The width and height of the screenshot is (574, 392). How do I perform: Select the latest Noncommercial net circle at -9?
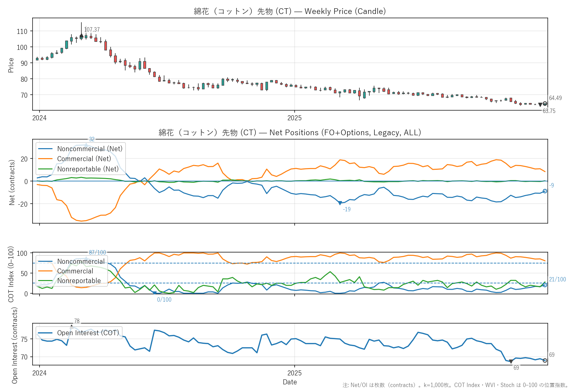pos(545,191)
